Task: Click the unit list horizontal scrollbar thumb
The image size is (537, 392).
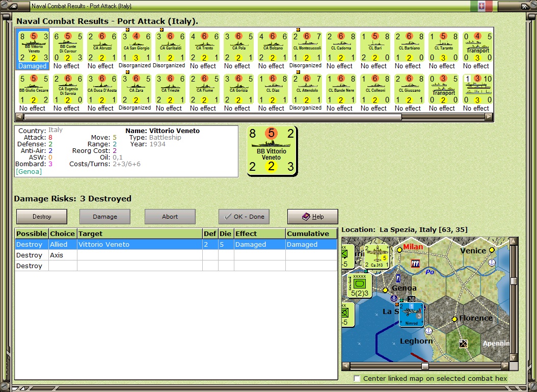Action: pyautogui.click(x=212, y=117)
